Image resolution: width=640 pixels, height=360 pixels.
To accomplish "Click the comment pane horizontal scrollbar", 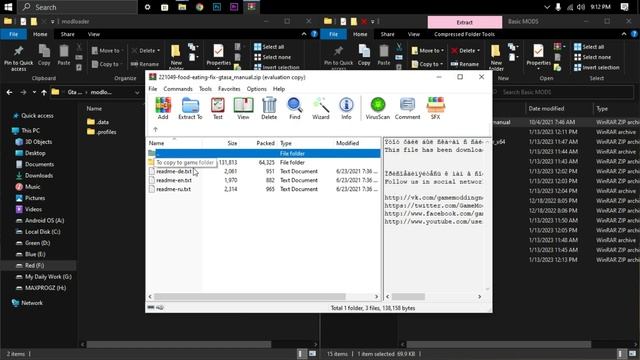I will pyautogui.click(x=409, y=297).
